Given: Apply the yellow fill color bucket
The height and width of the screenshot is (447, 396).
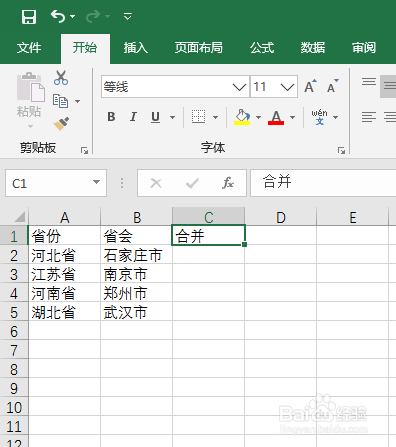Looking at the screenshot, I should click(x=242, y=117).
